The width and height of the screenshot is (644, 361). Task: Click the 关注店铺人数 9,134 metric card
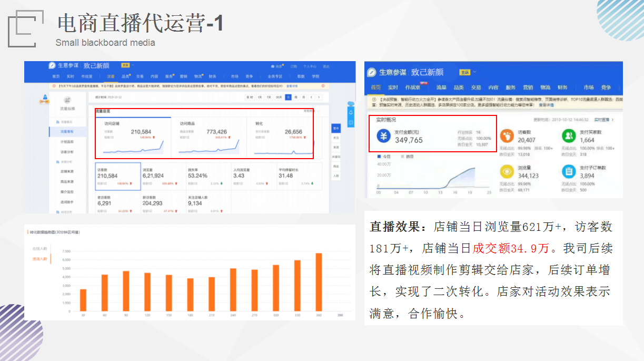[209, 203]
